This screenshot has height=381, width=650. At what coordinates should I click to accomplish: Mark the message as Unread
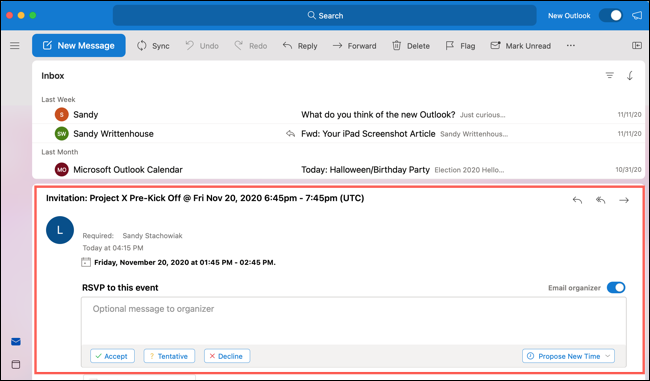pos(520,46)
